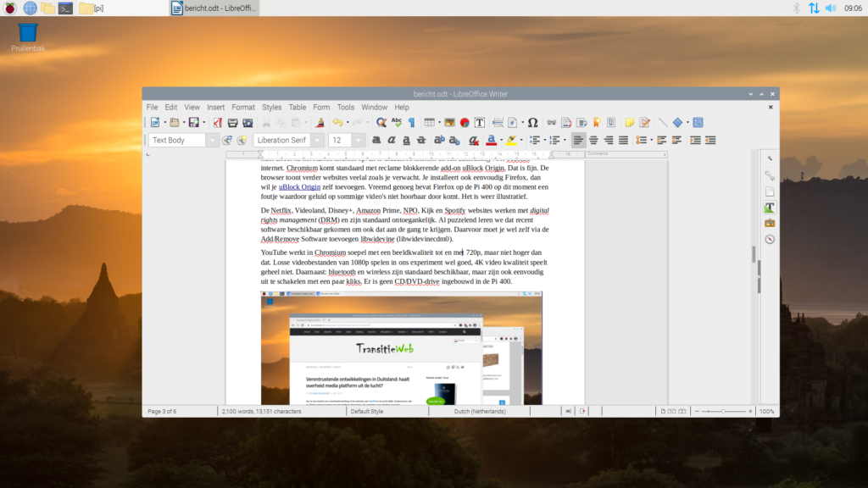Toggle superscript formatting
Screen dimensions: 868x488
click(440, 140)
